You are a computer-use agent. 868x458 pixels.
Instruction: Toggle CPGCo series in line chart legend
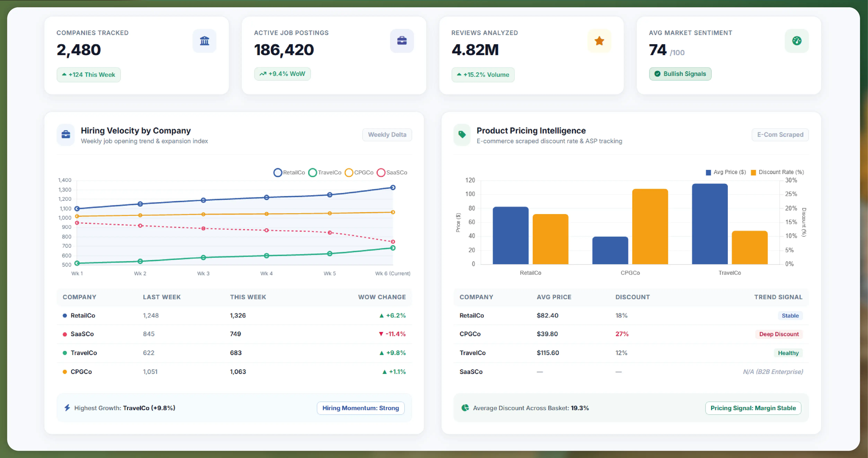[359, 172]
